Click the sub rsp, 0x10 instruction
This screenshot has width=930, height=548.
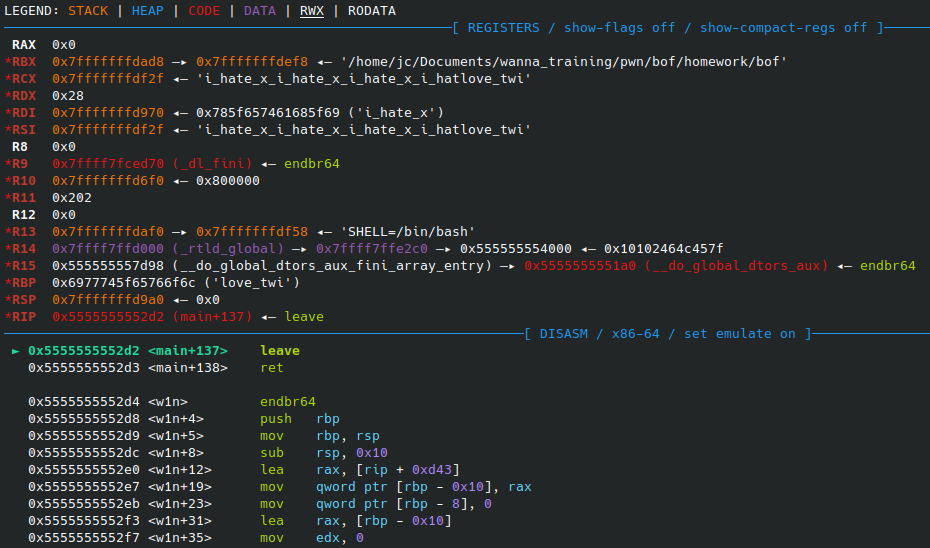click(324, 453)
